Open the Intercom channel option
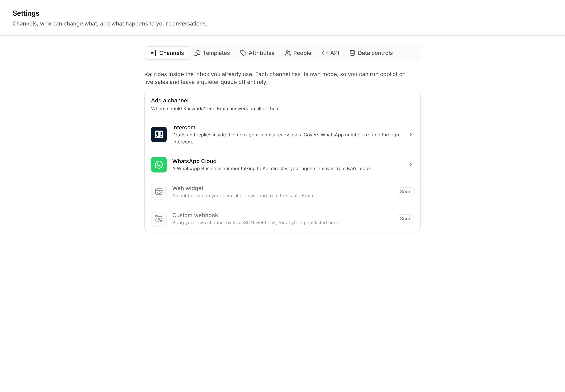The height and width of the screenshot is (392, 565). pos(282,134)
